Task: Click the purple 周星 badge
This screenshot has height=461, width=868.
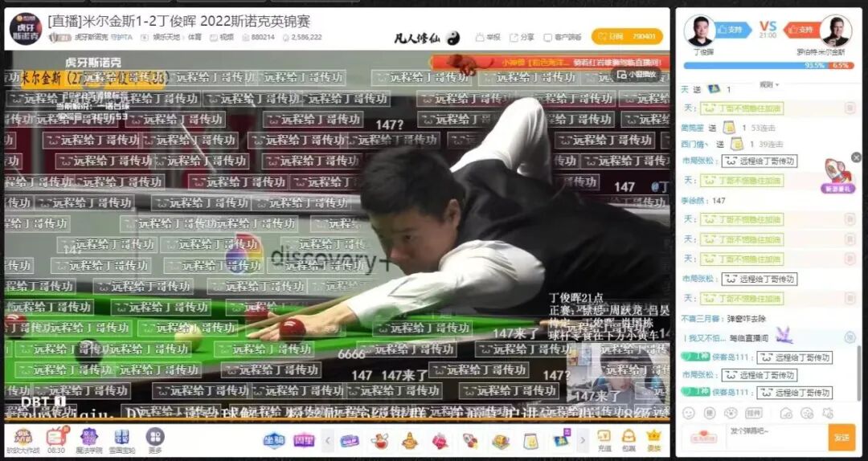Action: coord(304,441)
